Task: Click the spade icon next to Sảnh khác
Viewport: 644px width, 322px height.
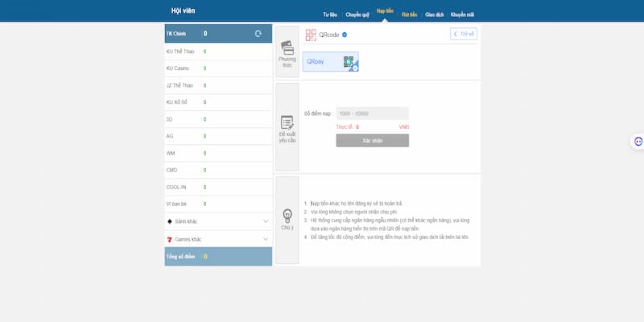Action: pyautogui.click(x=170, y=221)
